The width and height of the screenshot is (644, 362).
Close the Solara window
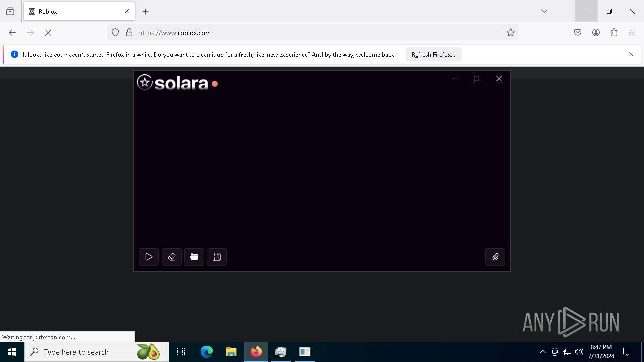click(x=499, y=78)
